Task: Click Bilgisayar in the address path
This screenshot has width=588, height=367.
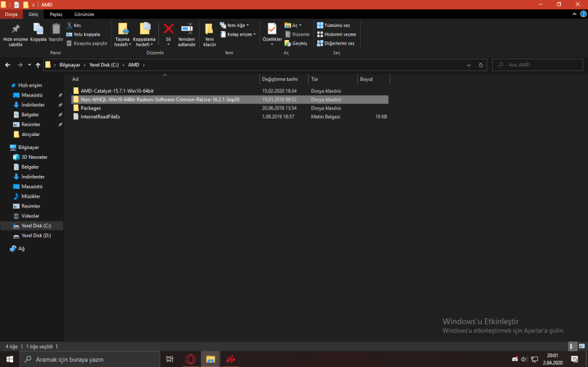Action: tap(70, 65)
